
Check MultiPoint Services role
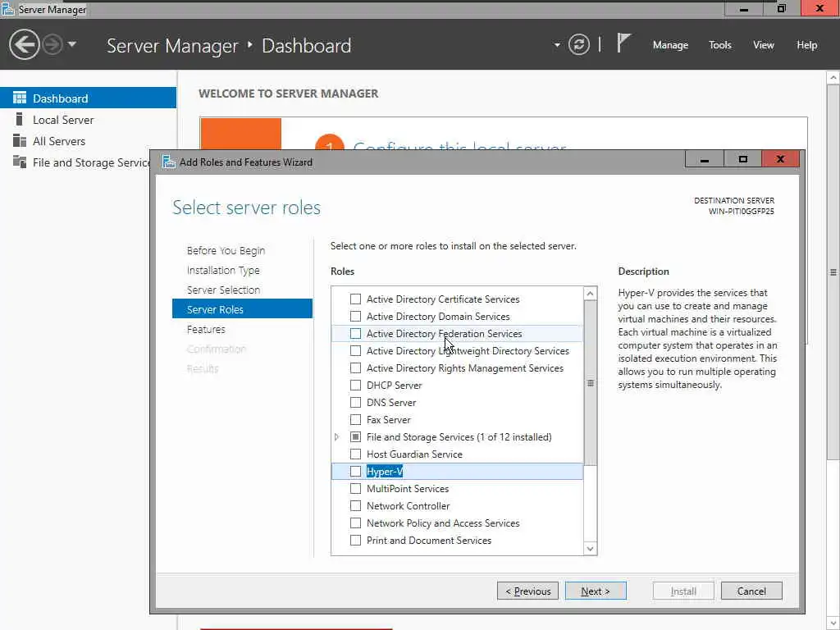click(x=355, y=489)
